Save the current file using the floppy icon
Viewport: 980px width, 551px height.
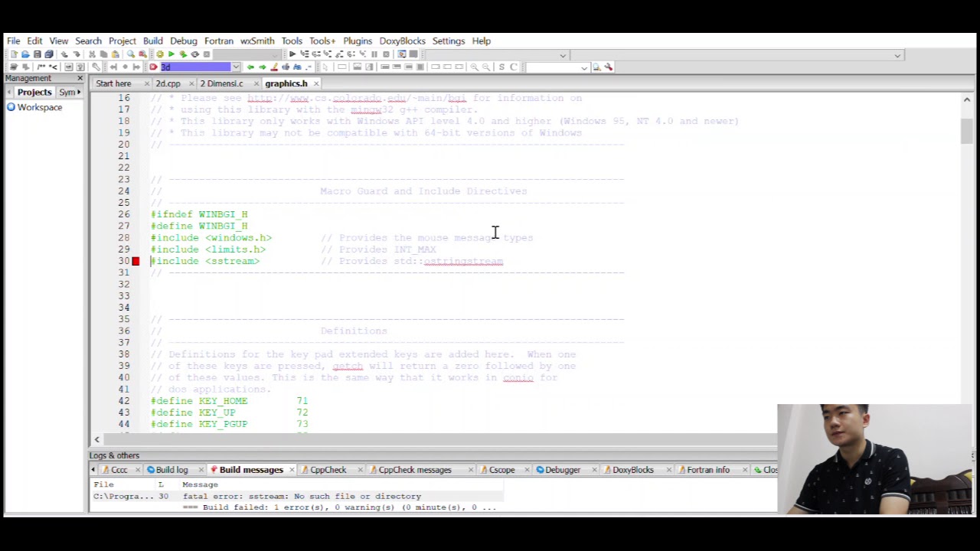[37, 54]
